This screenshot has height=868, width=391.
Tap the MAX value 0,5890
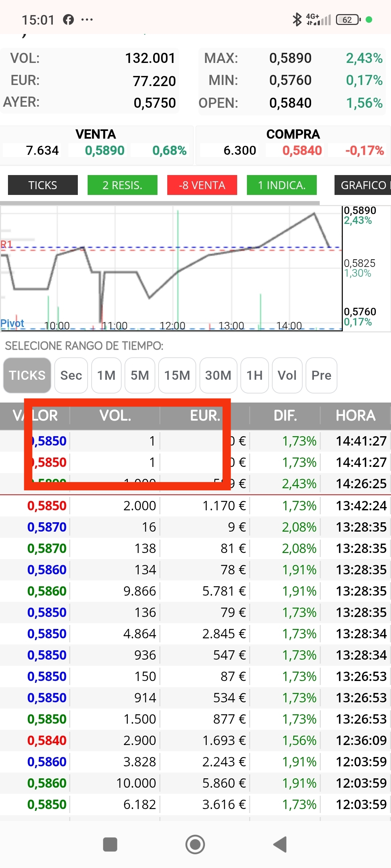[290, 58]
